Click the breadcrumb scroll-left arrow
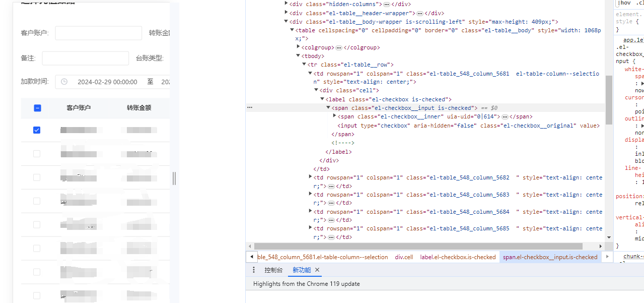 (x=252, y=257)
